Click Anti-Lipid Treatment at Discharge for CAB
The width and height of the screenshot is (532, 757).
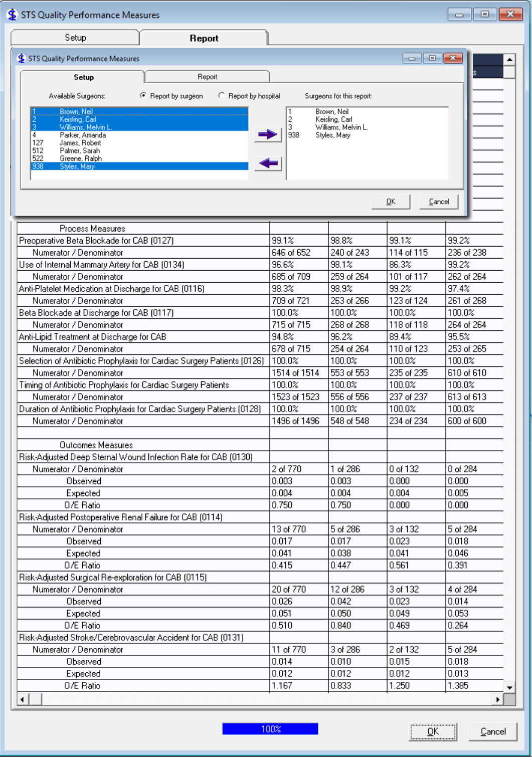click(92, 337)
